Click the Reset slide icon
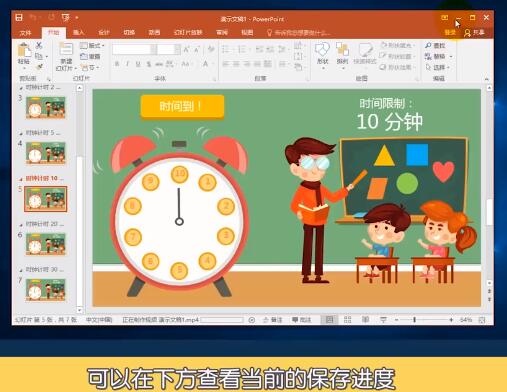This screenshot has width=507, height=392. [90, 56]
